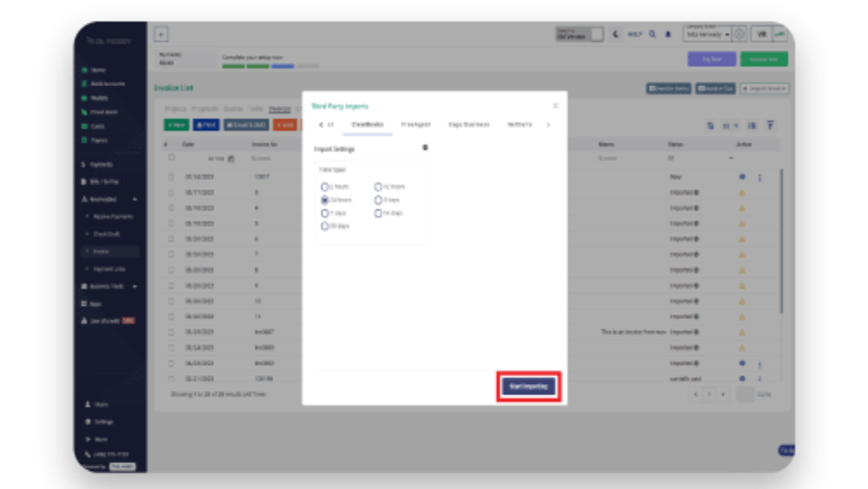Image resolution: width=868 pixels, height=489 pixels.
Task: Switch to the ClearBooks import tab
Action: [367, 124]
